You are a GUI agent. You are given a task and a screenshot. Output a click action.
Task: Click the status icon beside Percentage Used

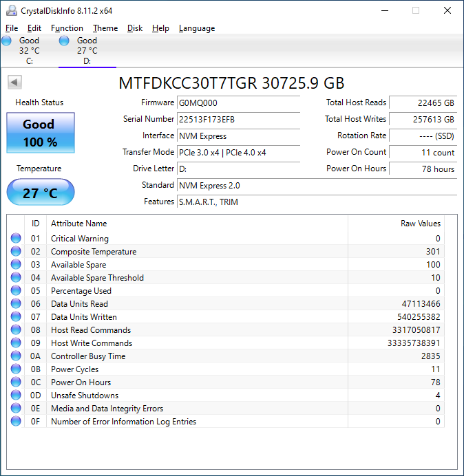[x=16, y=291]
